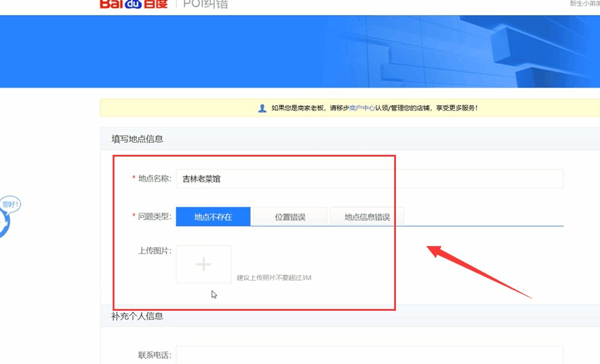The height and width of the screenshot is (364, 600).
Task: Click the blue person icon in notice bar
Action: click(x=262, y=108)
